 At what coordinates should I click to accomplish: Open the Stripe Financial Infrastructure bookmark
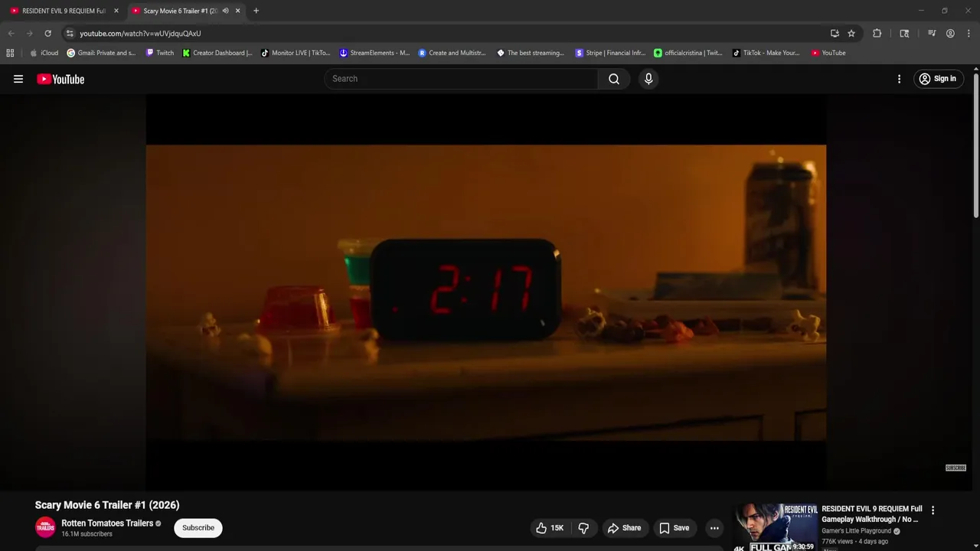[x=610, y=53]
